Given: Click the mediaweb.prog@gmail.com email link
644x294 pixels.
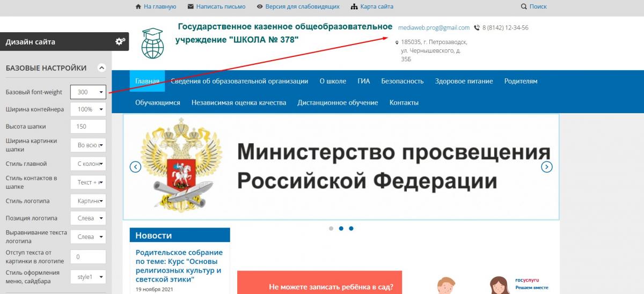Looking at the screenshot, I should [434, 27].
